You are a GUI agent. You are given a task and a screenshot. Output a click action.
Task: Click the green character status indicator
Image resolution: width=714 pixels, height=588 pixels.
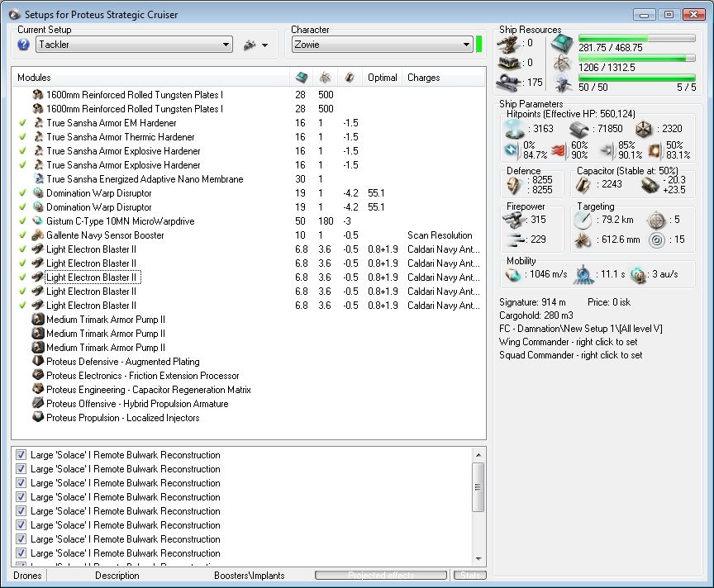click(479, 45)
